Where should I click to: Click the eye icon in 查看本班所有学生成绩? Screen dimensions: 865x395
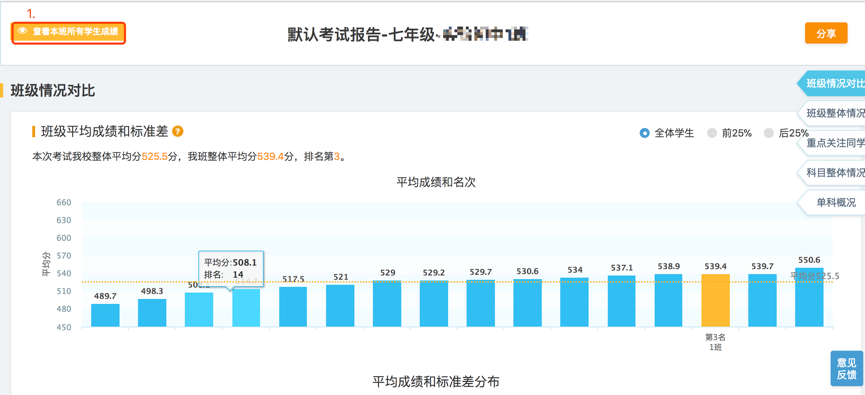[x=22, y=32]
